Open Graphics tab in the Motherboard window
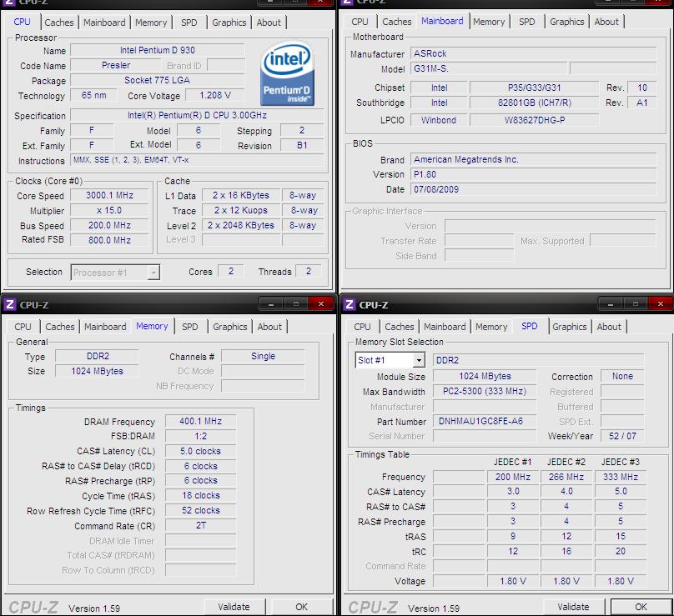 (566, 22)
